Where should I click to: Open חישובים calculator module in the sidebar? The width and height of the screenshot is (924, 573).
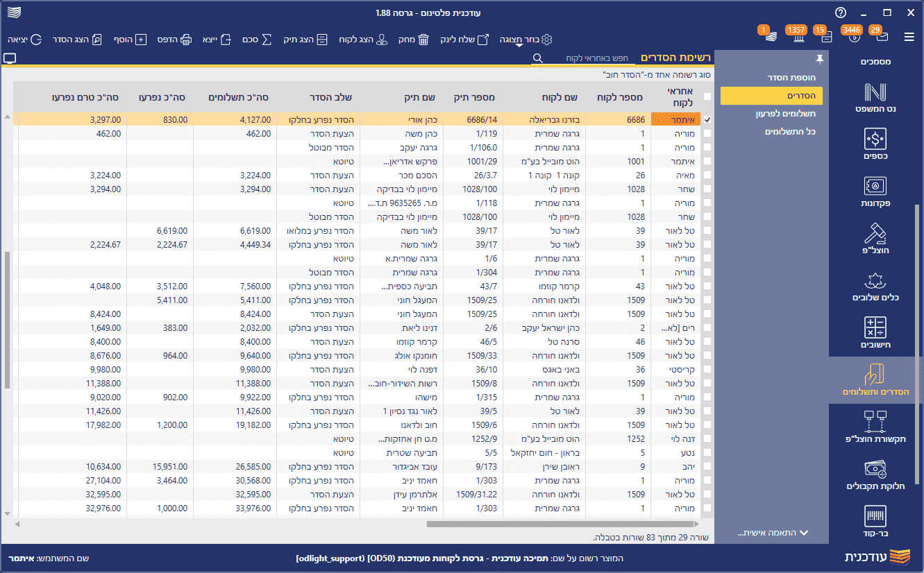[875, 332]
